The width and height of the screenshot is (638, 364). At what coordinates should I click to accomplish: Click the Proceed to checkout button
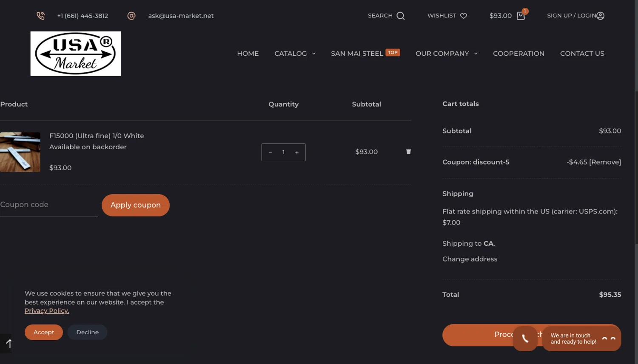477,335
